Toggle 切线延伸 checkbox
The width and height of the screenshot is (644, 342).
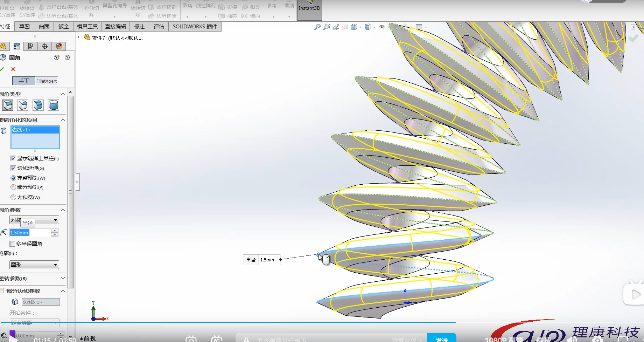click(x=13, y=168)
